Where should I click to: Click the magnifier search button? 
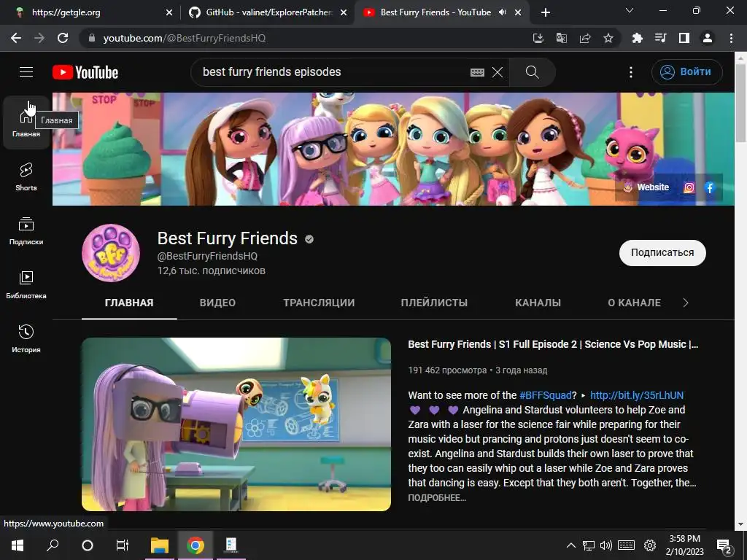tap(532, 72)
